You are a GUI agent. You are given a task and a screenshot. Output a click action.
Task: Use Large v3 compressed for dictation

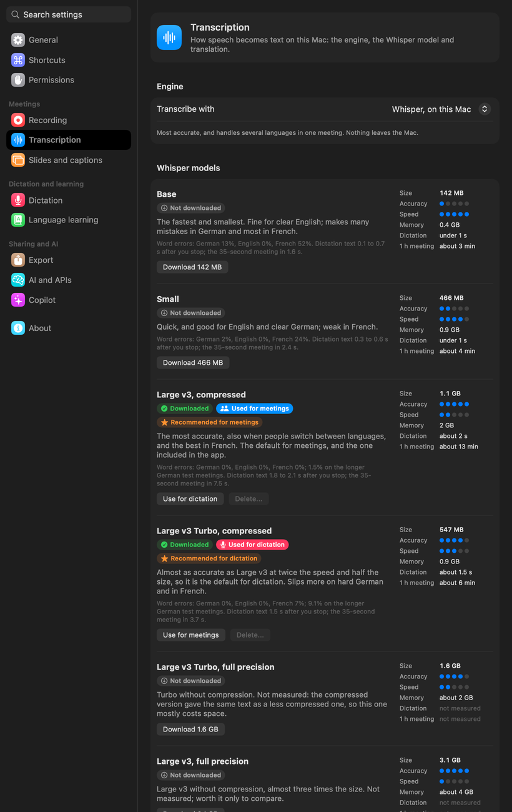click(190, 499)
